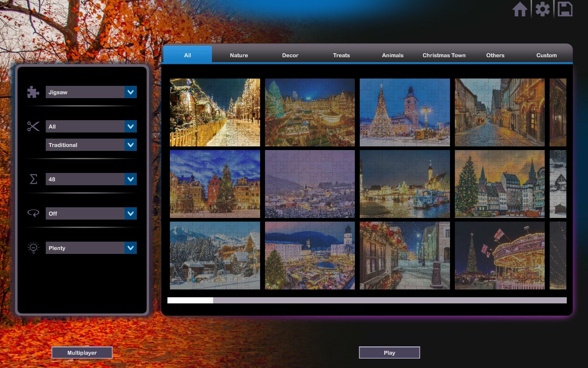Open the Home screen icon

[520, 9]
